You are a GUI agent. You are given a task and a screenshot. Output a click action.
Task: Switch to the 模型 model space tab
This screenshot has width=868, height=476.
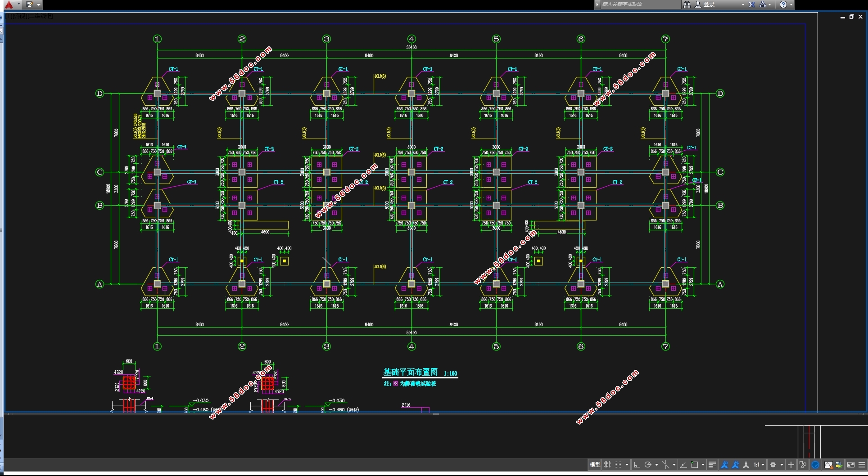[x=595, y=465]
